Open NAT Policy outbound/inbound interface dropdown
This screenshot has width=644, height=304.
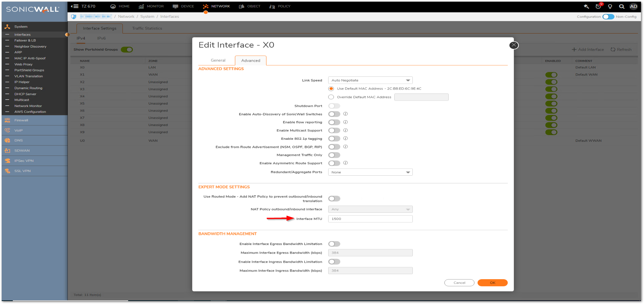pyautogui.click(x=370, y=209)
